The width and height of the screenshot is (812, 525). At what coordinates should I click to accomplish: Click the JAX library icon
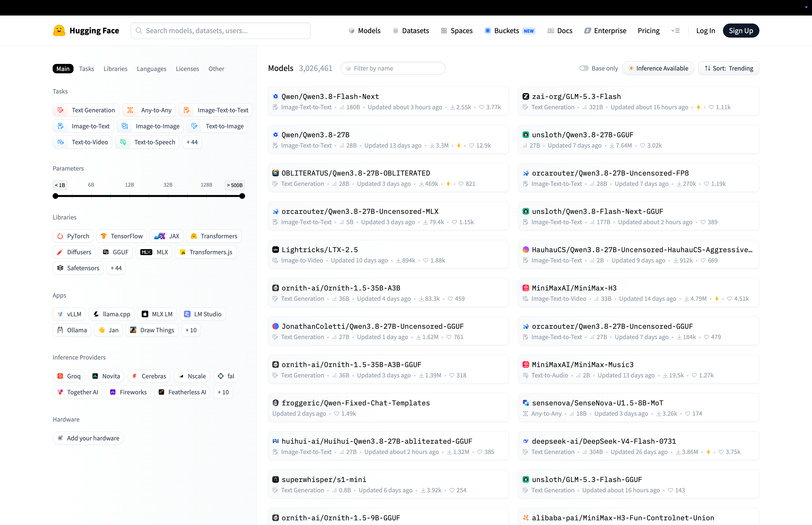160,236
